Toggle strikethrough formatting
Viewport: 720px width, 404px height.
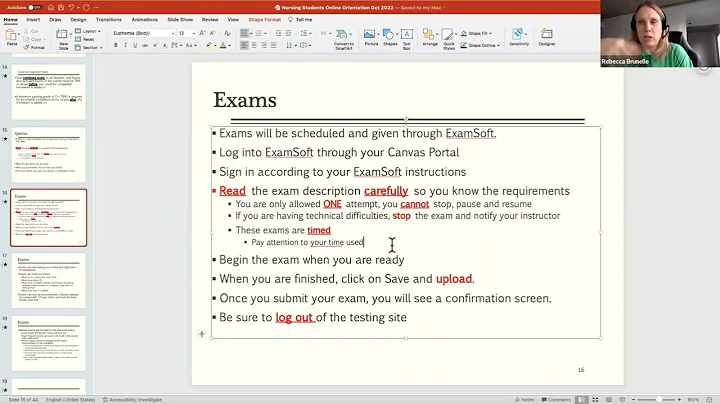(145, 45)
